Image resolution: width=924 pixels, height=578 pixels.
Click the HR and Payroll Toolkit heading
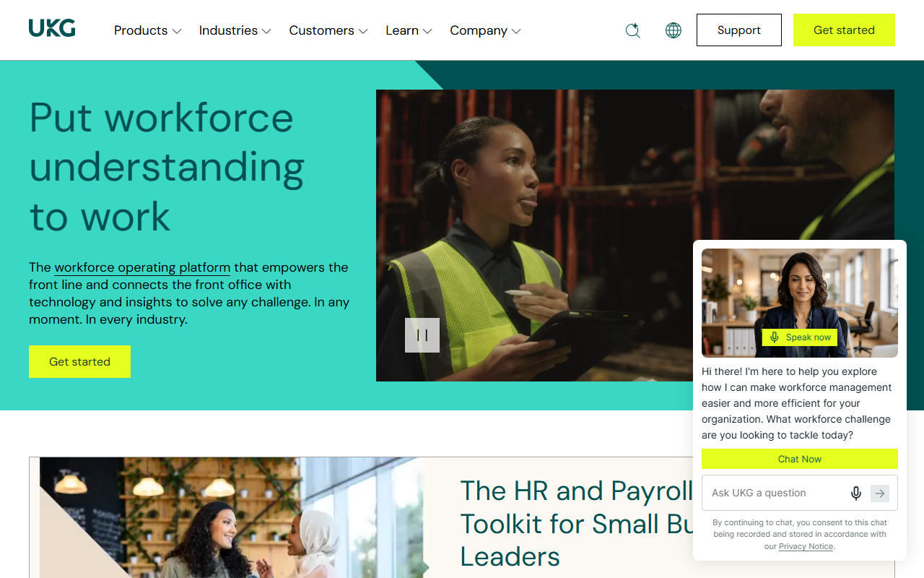click(x=577, y=524)
